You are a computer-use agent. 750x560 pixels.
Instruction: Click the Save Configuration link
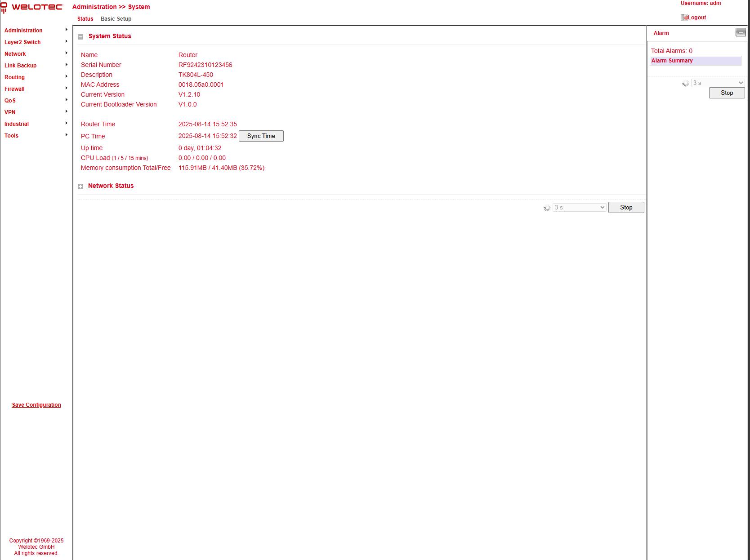click(36, 405)
